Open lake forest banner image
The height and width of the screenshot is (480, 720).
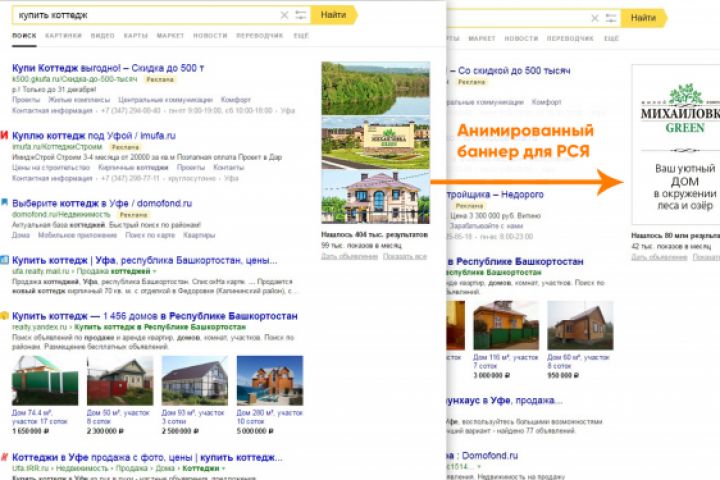click(x=376, y=88)
